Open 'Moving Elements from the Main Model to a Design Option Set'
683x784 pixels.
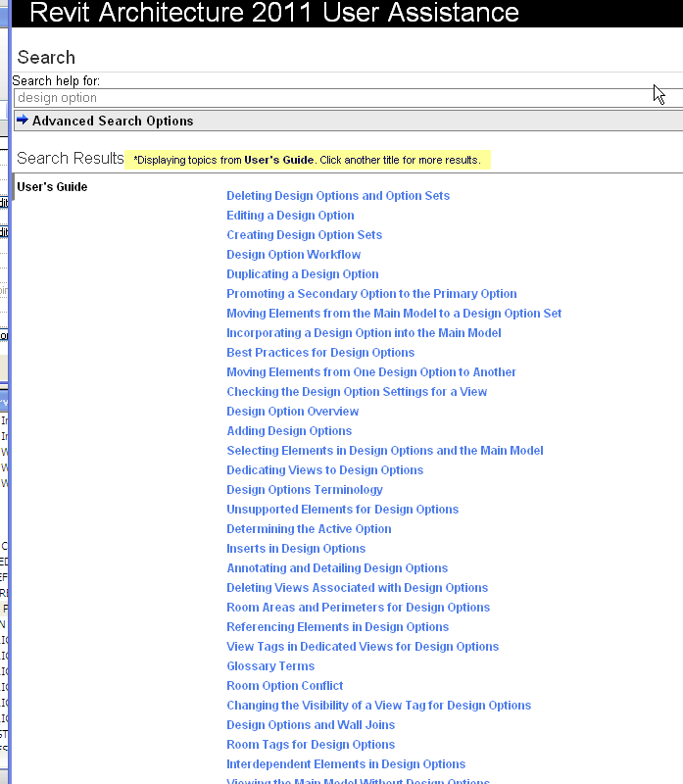(394, 314)
